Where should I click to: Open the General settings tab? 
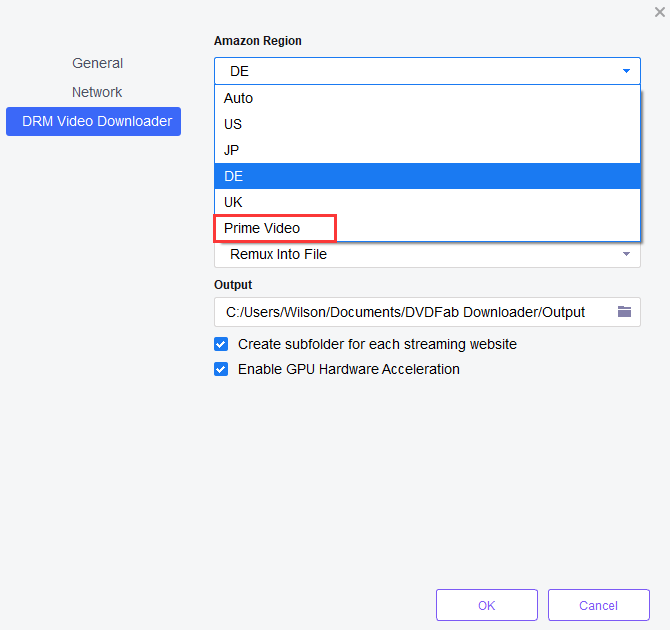[97, 63]
